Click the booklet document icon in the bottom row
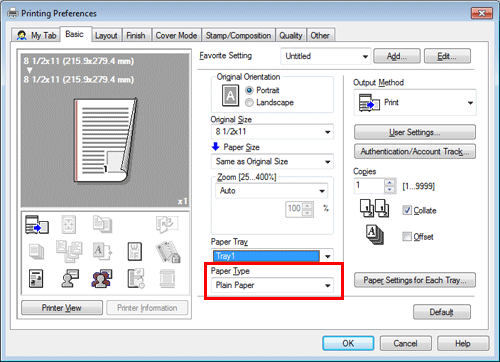The image size is (500, 362). (x=36, y=279)
